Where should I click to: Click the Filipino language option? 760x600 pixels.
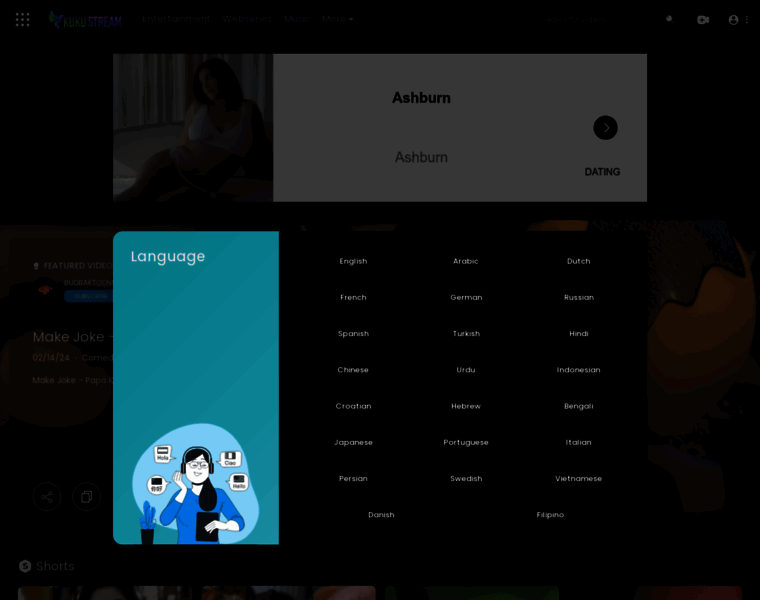[550, 515]
